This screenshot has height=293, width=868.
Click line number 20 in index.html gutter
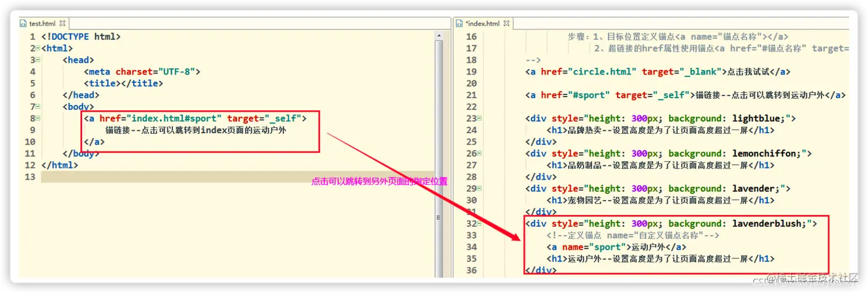[471, 83]
